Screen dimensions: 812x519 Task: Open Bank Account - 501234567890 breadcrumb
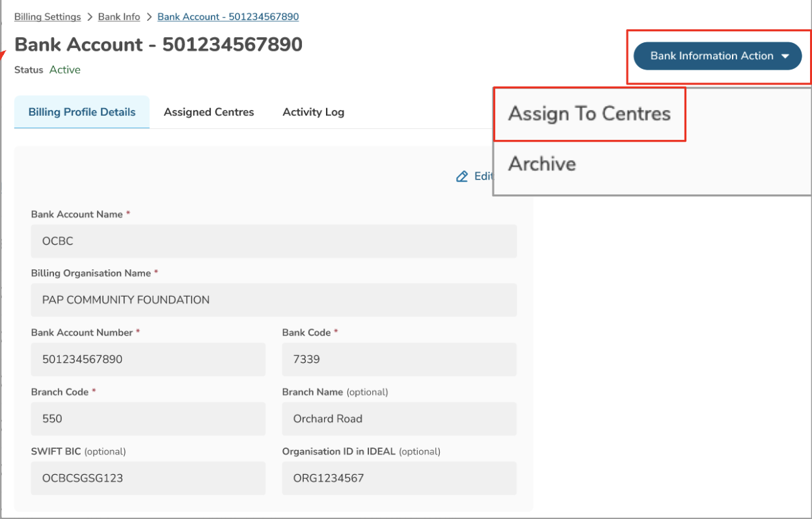(x=228, y=17)
